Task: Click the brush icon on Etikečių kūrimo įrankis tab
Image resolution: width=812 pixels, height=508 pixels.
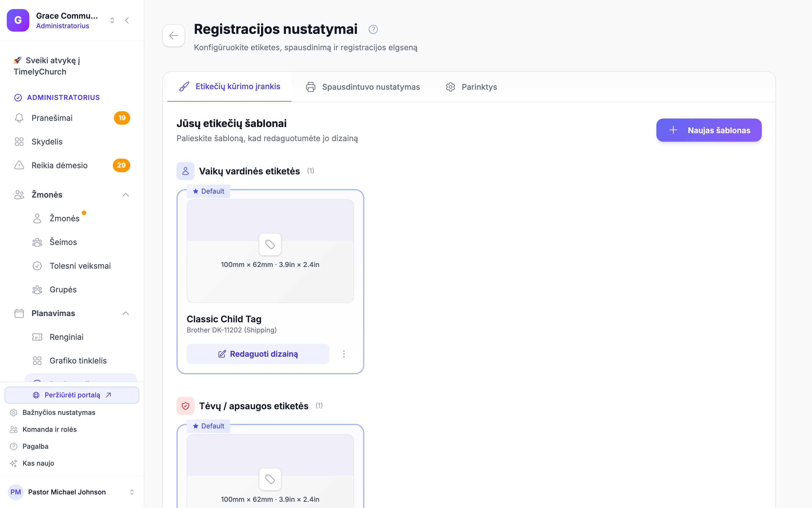Action: (184, 87)
